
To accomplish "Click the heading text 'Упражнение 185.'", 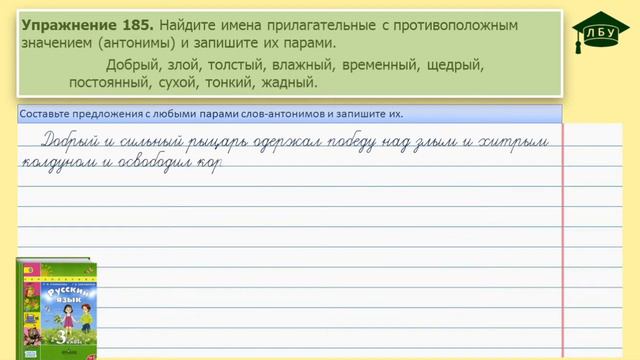I will pos(87,25).
